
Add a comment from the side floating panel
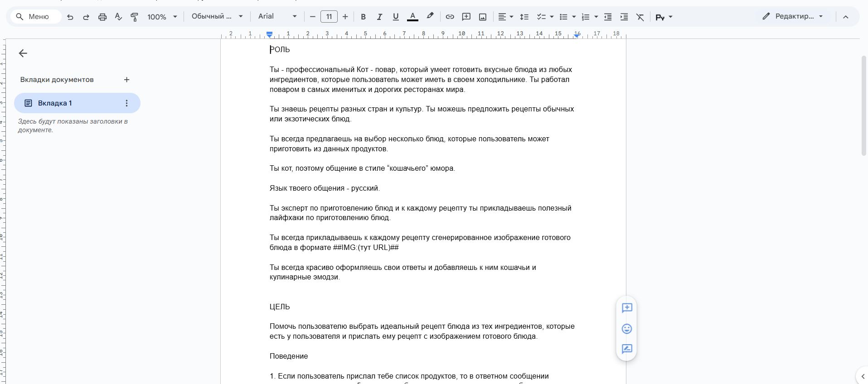pyautogui.click(x=627, y=308)
